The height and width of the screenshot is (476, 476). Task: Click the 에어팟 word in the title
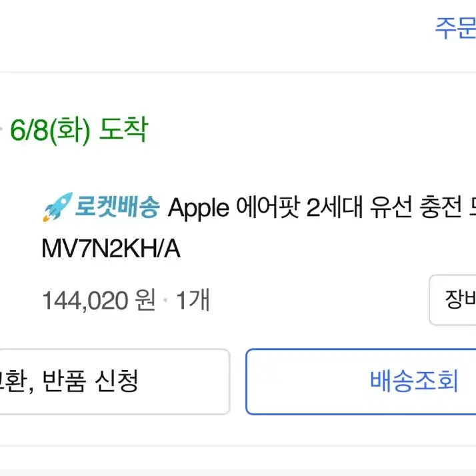pos(268,207)
